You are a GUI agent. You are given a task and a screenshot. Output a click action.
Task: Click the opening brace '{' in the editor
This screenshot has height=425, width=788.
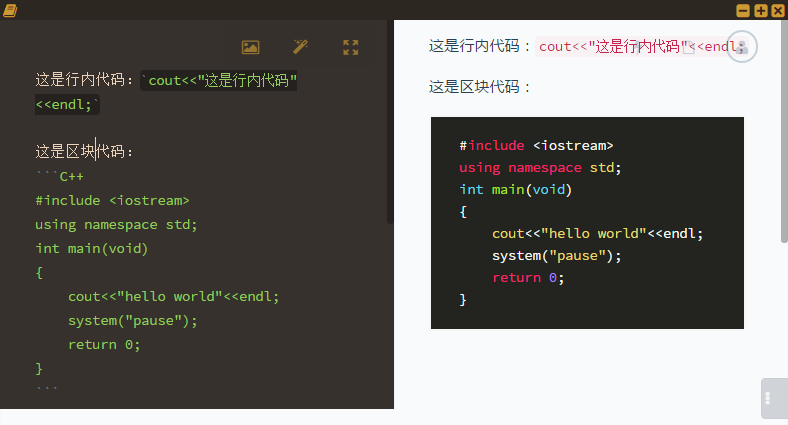[39, 273]
